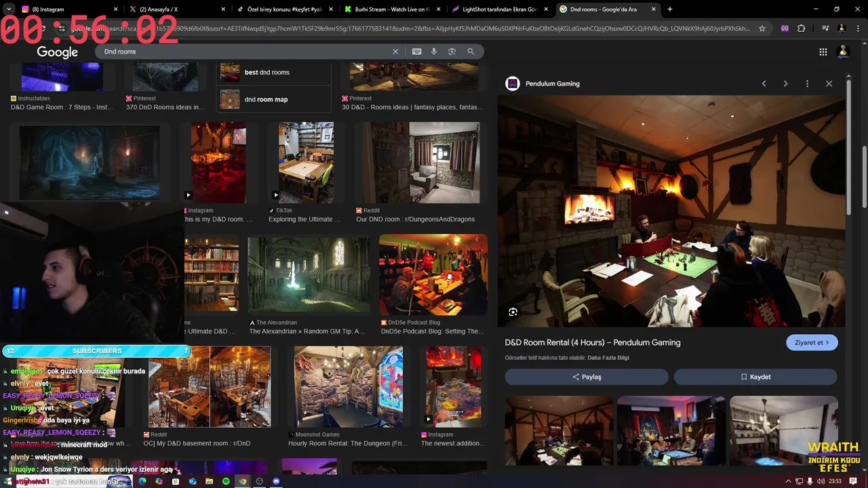Open the on-screen keyboard input tool
Screen dimensions: 868x488
coord(416,52)
